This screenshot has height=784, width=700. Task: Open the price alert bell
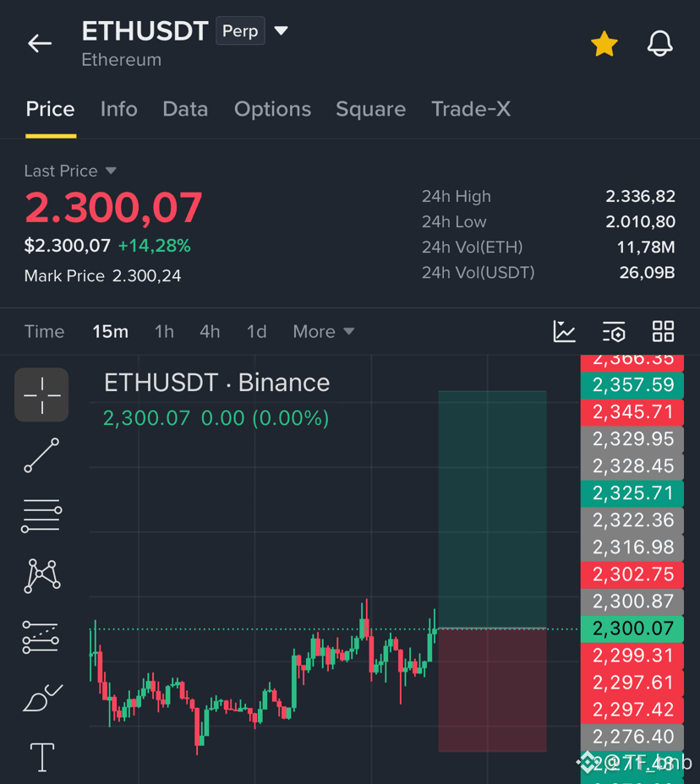(659, 43)
